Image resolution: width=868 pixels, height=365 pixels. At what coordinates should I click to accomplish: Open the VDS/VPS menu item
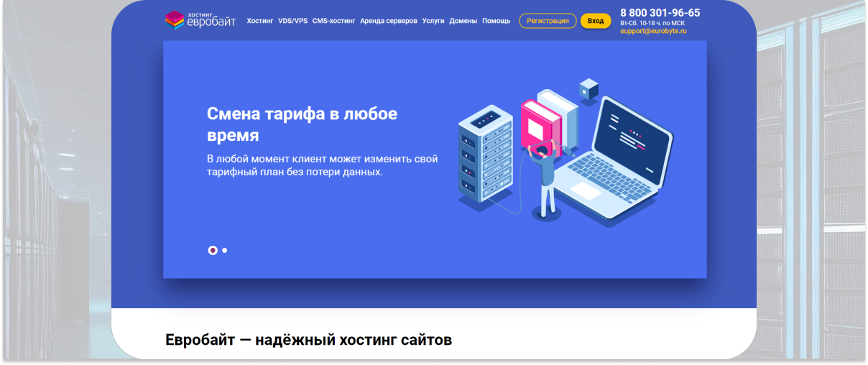point(292,21)
